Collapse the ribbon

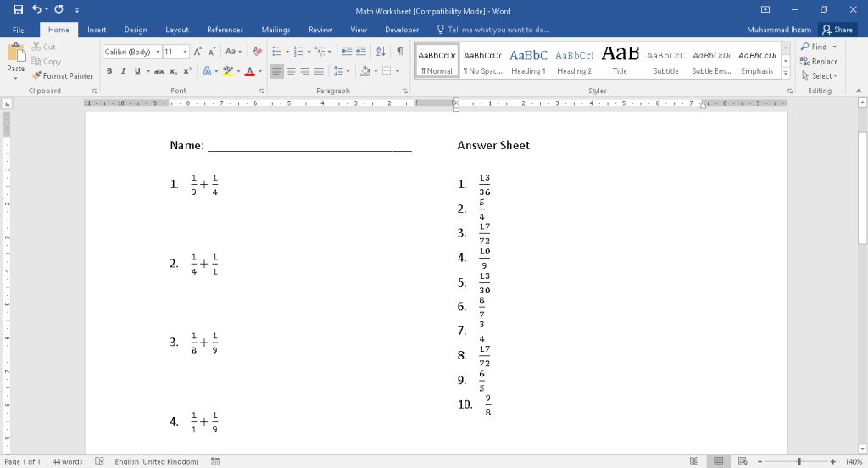pyautogui.click(x=859, y=91)
